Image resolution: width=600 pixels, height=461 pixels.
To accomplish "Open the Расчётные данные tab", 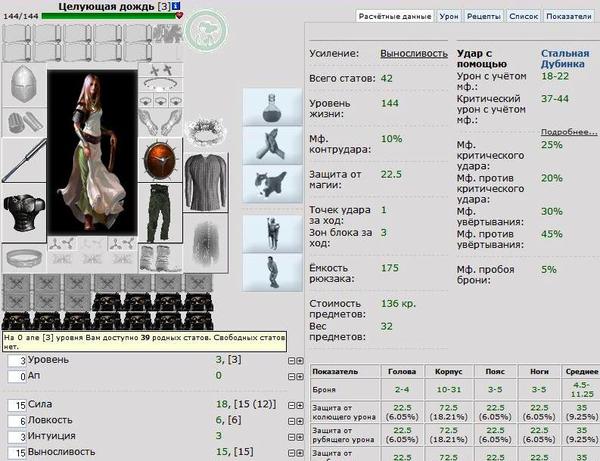I will 395,16.
